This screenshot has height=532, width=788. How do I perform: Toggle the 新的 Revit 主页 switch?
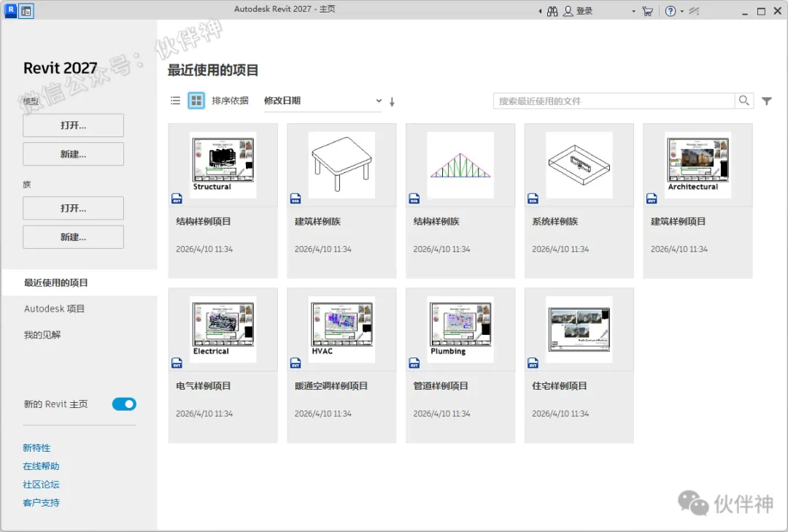[x=124, y=404]
